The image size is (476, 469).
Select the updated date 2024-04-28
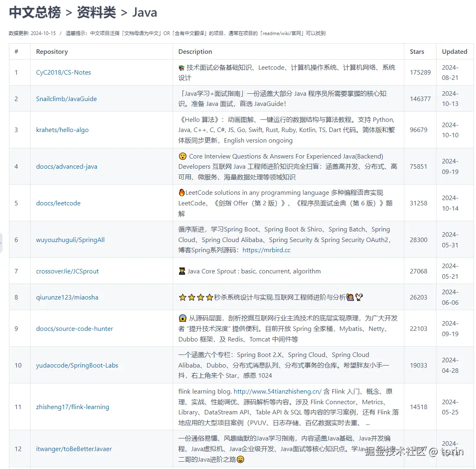pos(450,365)
